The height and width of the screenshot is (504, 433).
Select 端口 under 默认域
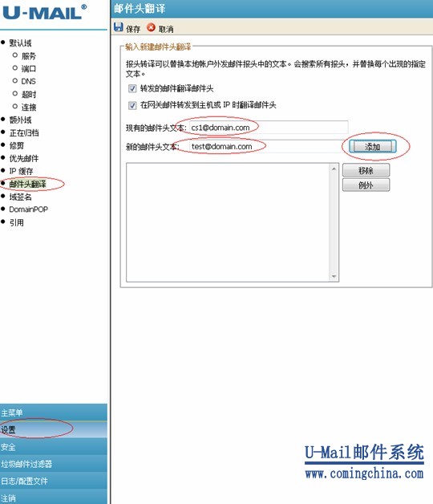tap(29, 68)
